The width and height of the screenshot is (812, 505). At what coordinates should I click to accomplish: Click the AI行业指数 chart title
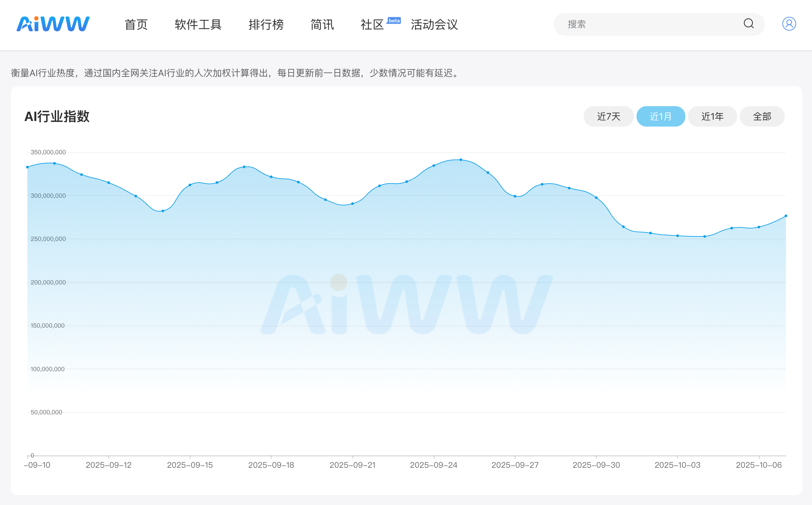tap(57, 116)
